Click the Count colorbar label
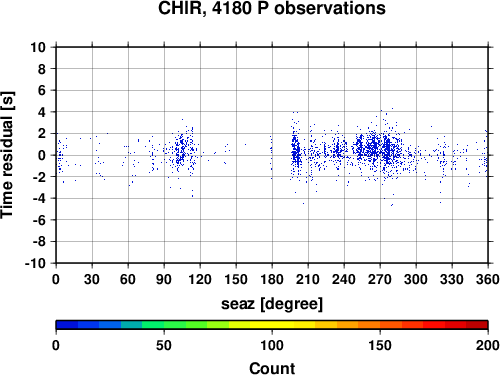 click(x=272, y=368)
